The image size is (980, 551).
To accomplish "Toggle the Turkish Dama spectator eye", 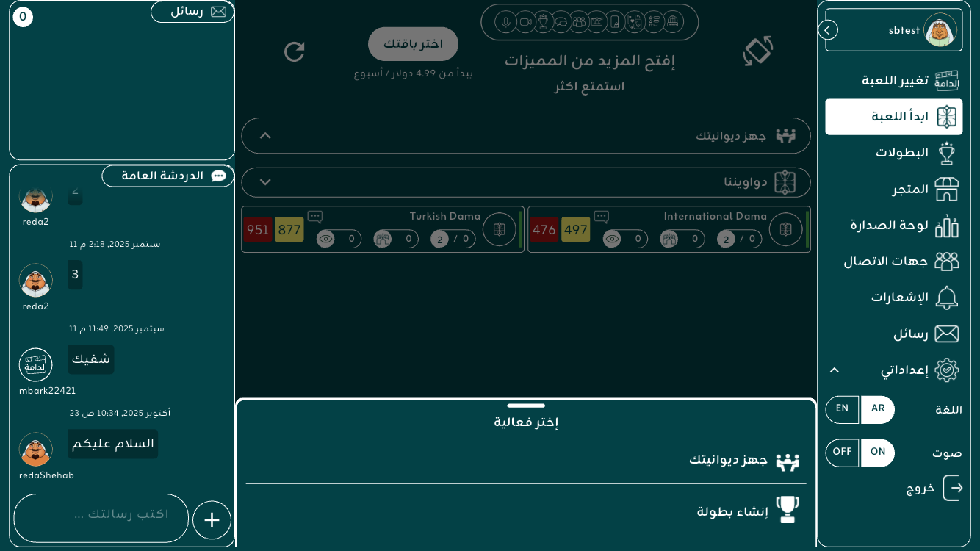I will tap(325, 239).
